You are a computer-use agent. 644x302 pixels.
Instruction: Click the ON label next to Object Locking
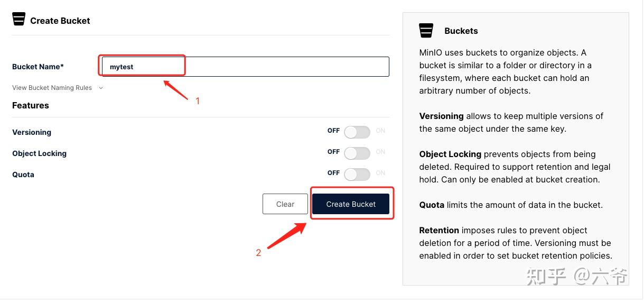tap(380, 152)
